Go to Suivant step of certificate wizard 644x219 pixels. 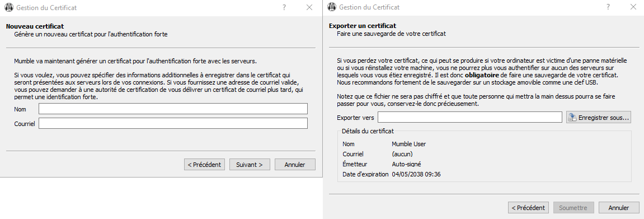pos(250,164)
